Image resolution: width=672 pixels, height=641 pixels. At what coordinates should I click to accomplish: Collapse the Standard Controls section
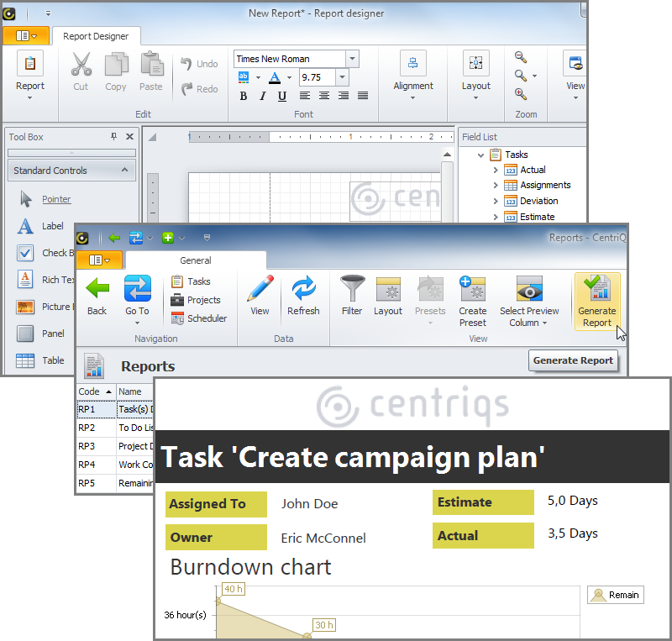pos(123,171)
